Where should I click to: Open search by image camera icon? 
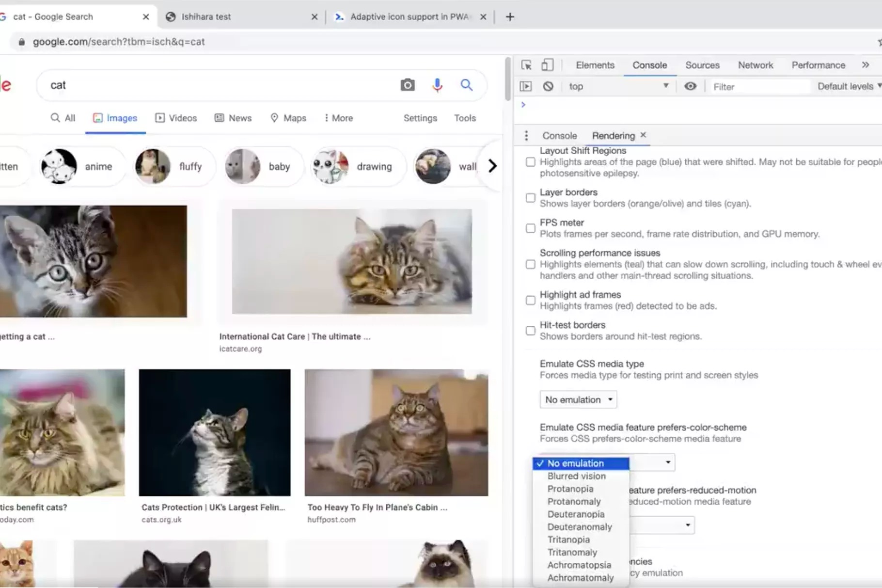(x=408, y=85)
